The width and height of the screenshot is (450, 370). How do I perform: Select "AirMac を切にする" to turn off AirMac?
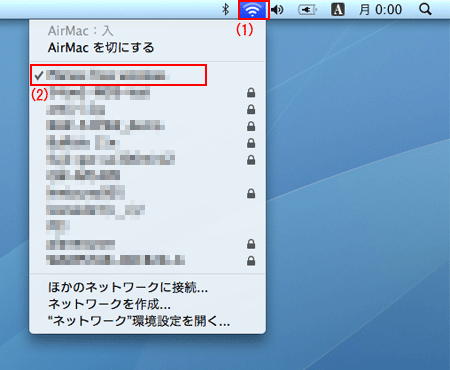click(101, 48)
